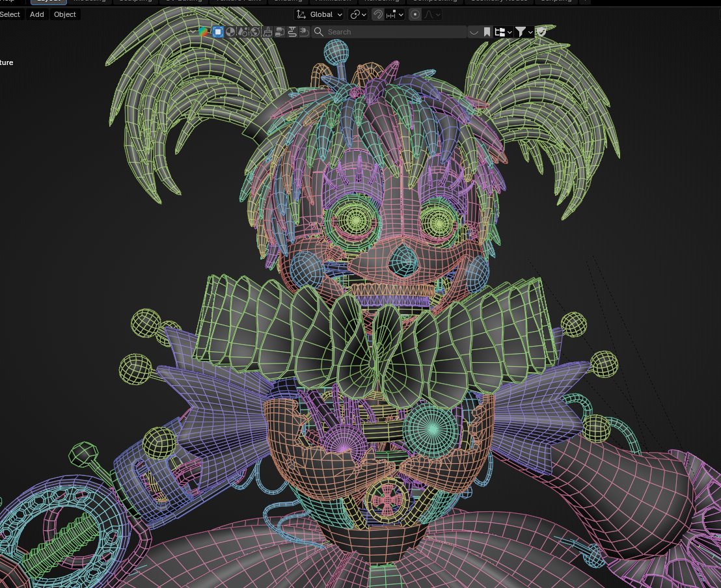721x588 pixels.
Task: Click the half-shaded sphere material icon
Action: 230,32
